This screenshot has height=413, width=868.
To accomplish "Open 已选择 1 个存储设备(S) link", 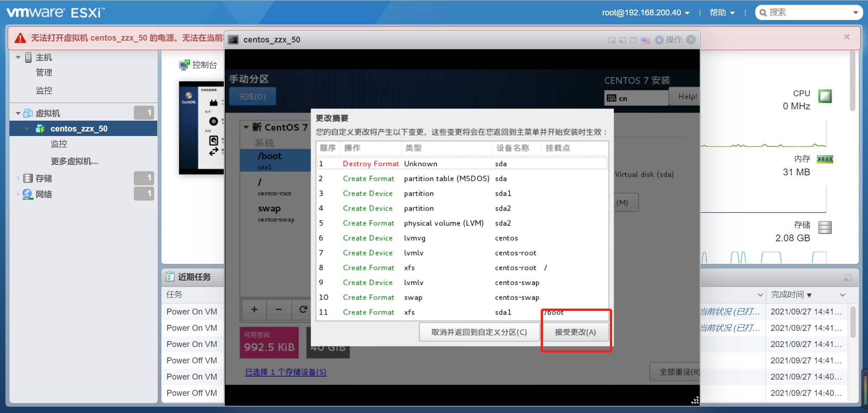I will point(286,372).
